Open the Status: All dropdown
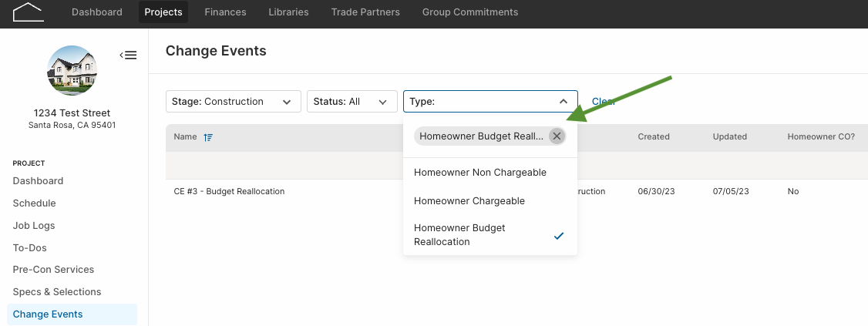Viewport: 868px width, 326px height. tap(352, 101)
